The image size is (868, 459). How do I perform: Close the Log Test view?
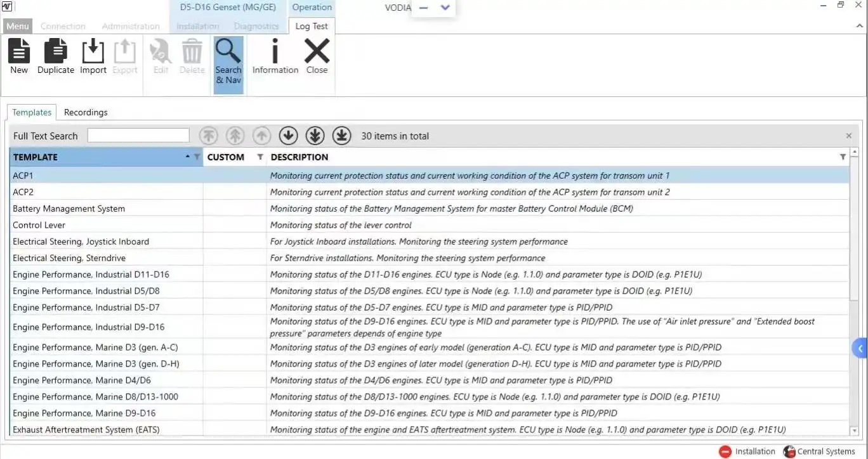(317, 56)
